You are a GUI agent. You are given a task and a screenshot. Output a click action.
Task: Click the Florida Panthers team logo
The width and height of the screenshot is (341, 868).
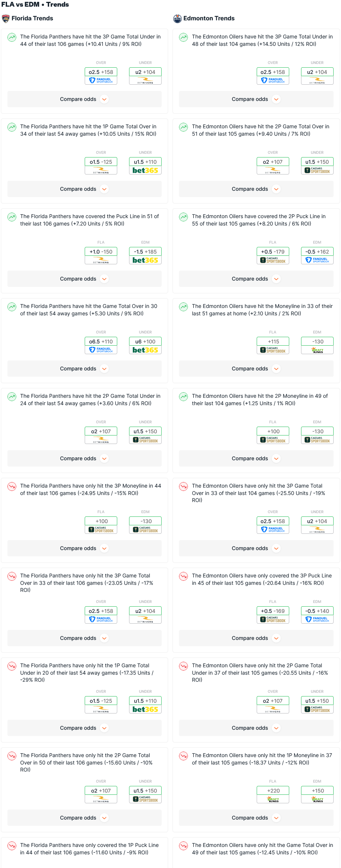click(x=6, y=18)
